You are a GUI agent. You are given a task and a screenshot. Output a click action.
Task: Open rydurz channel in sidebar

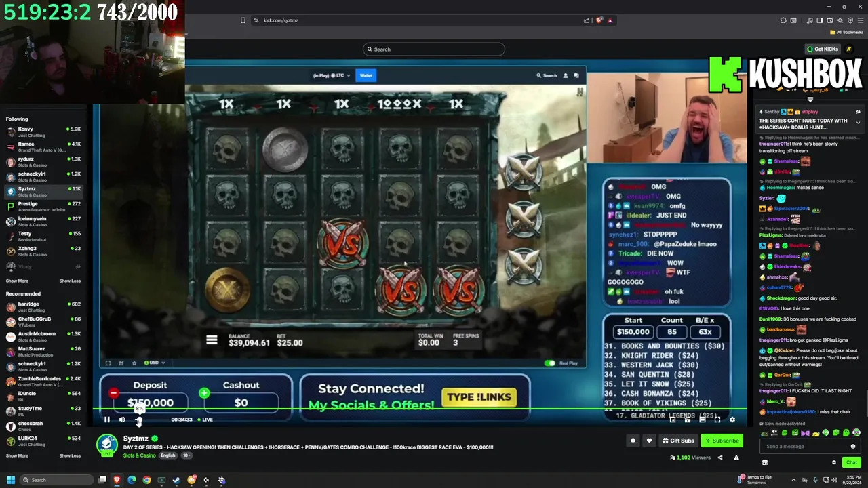pos(43,162)
